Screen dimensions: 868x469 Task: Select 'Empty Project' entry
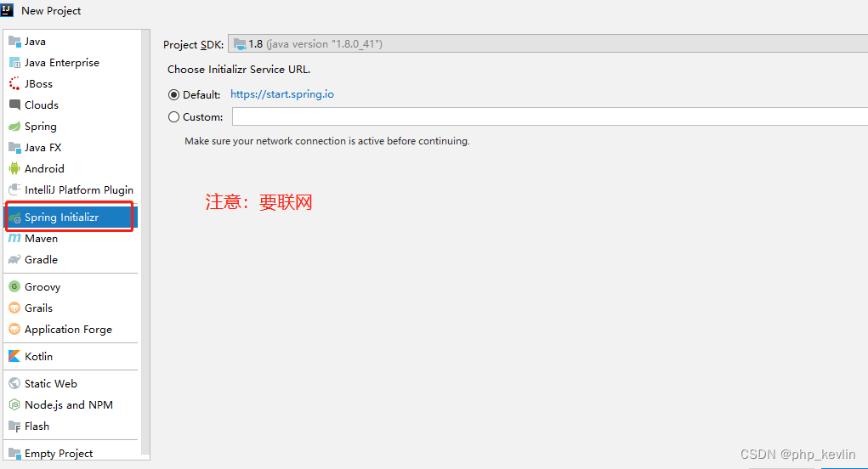point(71,454)
